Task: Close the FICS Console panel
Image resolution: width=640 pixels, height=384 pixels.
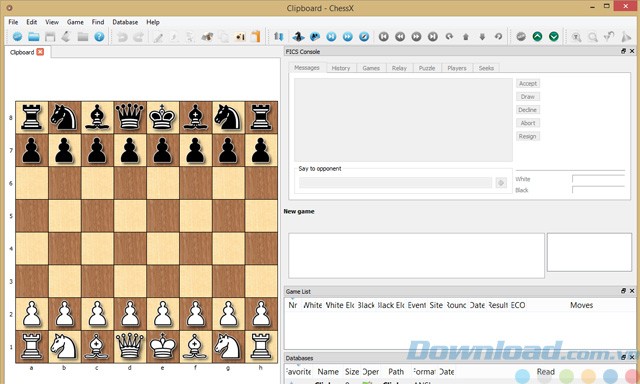Action: tap(632, 51)
